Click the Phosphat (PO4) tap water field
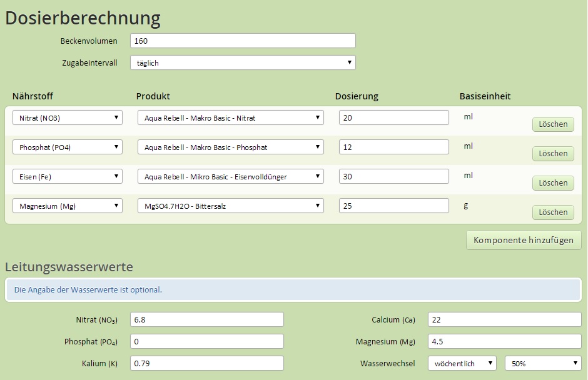Viewport: 588px width, 380px height. (x=207, y=341)
